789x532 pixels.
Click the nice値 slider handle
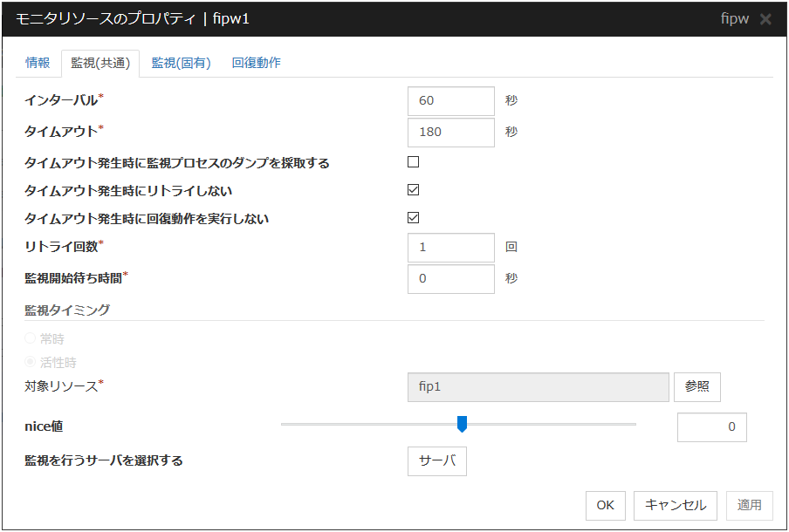(463, 425)
